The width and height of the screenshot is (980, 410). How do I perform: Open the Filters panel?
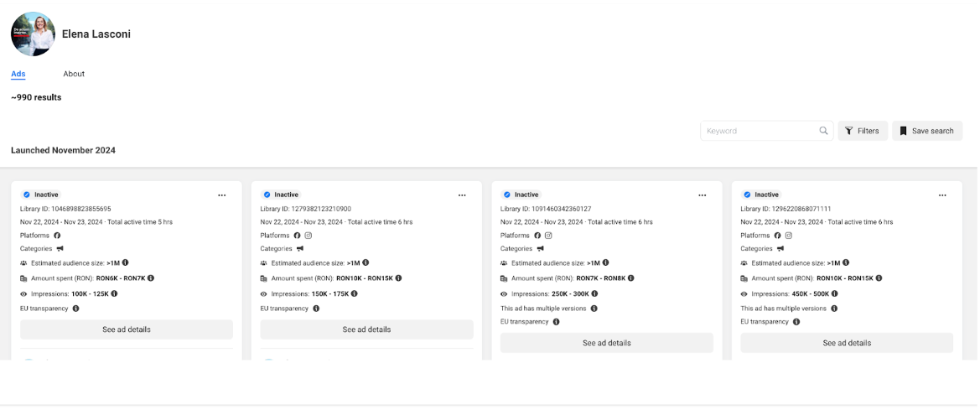pos(863,131)
